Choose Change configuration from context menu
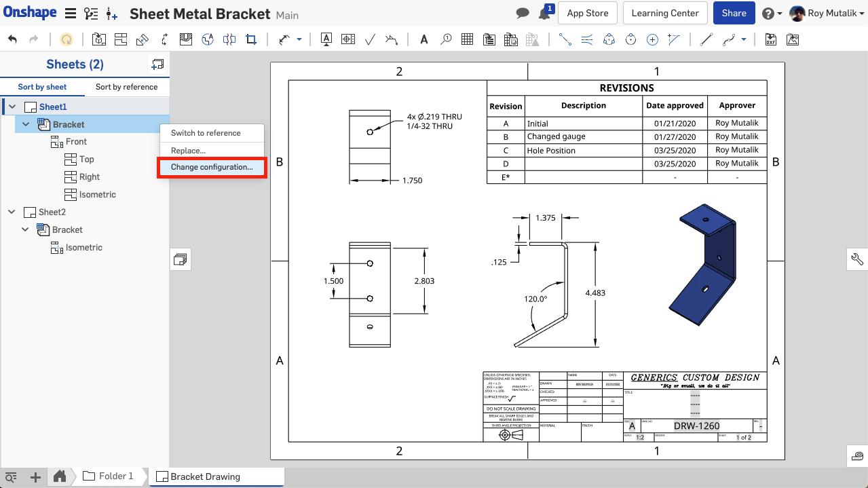Viewport: 868px width, 488px height. click(x=211, y=167)
